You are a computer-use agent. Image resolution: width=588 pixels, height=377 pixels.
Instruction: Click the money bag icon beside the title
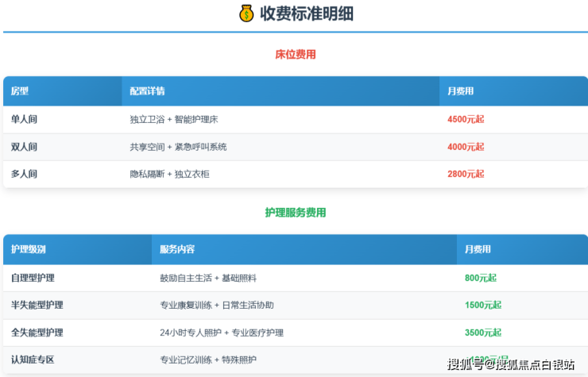246,13
